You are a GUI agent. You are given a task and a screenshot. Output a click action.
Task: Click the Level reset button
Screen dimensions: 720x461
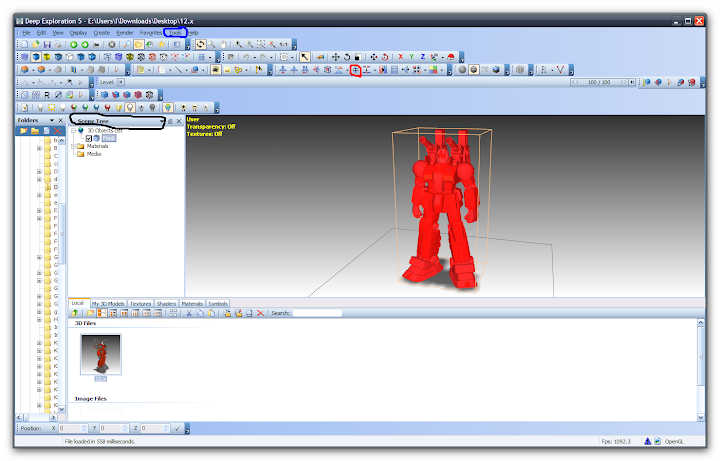pos(120,82)
